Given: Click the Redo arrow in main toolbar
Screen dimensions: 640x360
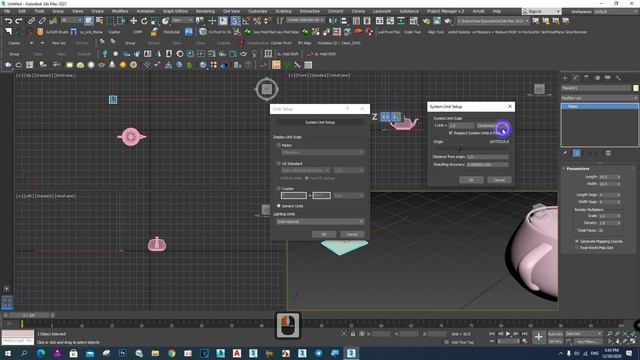Looking at the screenshot, I should click(19, 21).
